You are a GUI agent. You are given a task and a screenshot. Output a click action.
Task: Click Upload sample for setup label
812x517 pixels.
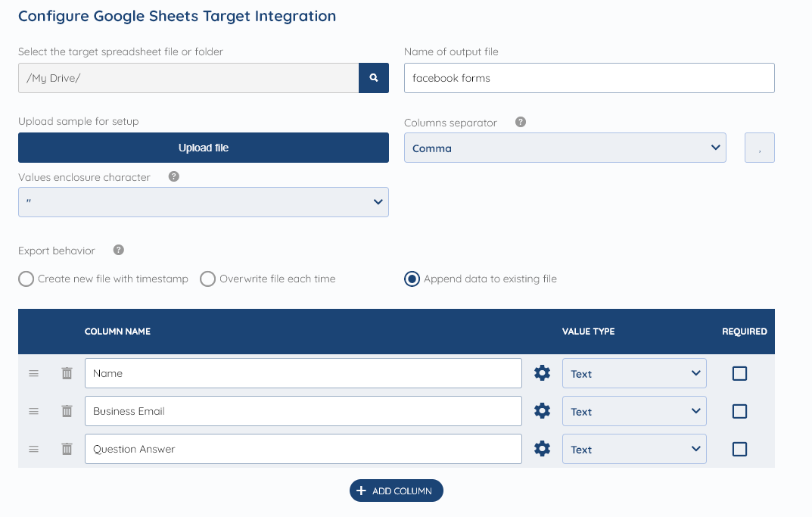click(79, 121)
